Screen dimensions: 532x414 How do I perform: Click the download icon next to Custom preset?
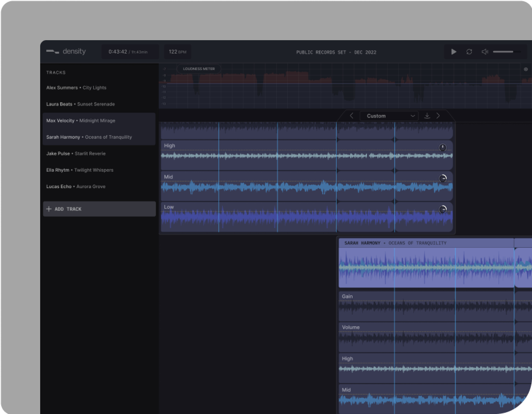point(428,116)
